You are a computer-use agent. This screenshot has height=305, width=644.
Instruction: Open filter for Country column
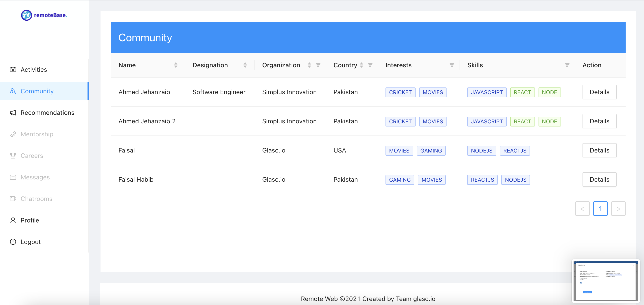pyautogui.click(x=370, y=65)
